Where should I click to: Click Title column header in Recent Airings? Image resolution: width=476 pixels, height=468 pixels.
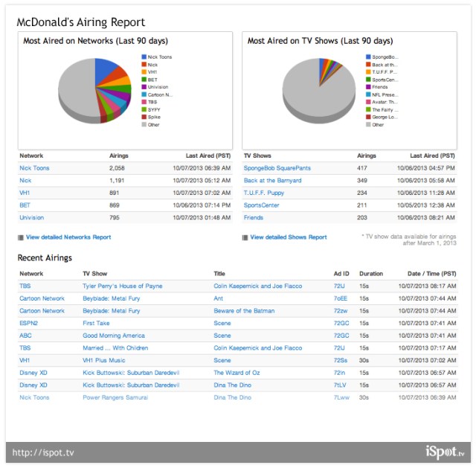click(x=219, y=274)
